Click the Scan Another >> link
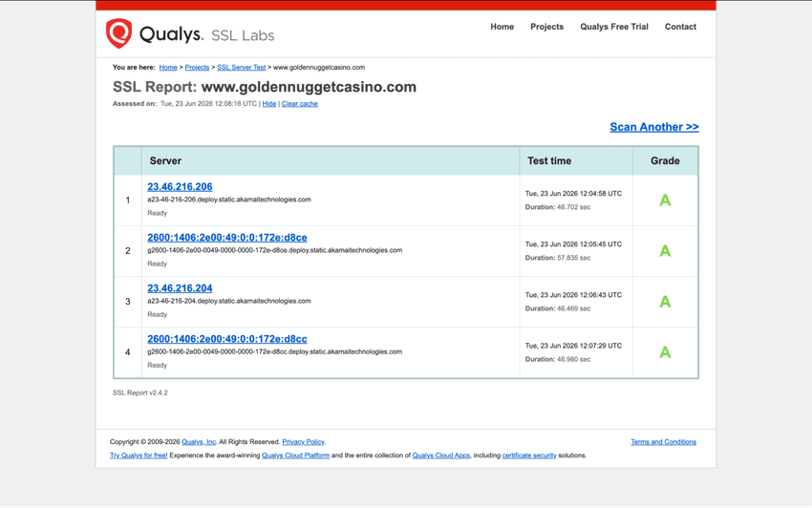 (654, 127)
